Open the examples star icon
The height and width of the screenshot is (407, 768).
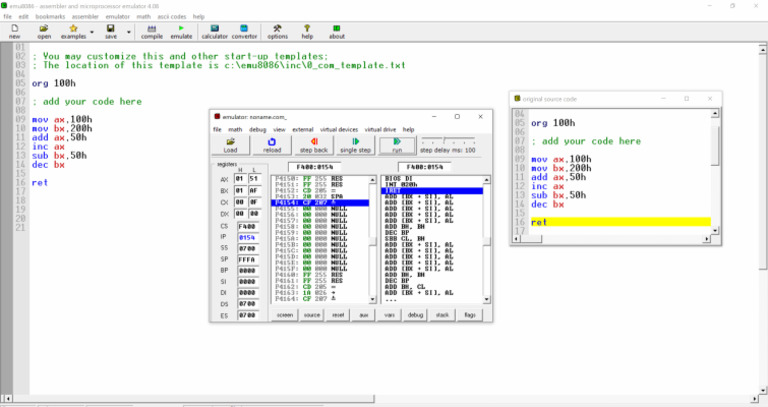pos(73,32)
